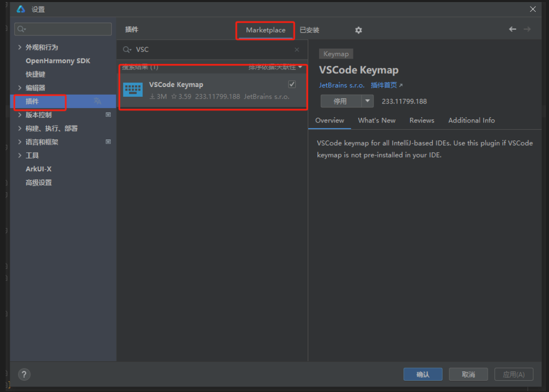Select the VSCode Keymap search result
This screenshot has width=549, height=392.
[x=213, y=90]
